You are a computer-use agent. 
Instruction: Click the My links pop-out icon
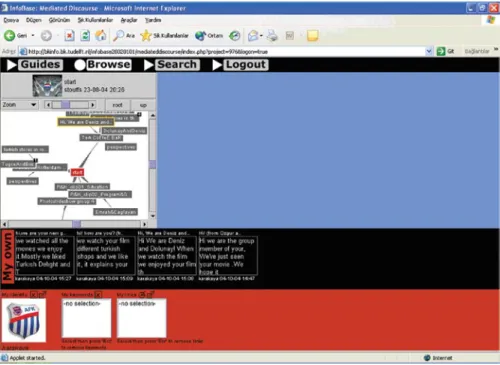(x=150, y=294)
